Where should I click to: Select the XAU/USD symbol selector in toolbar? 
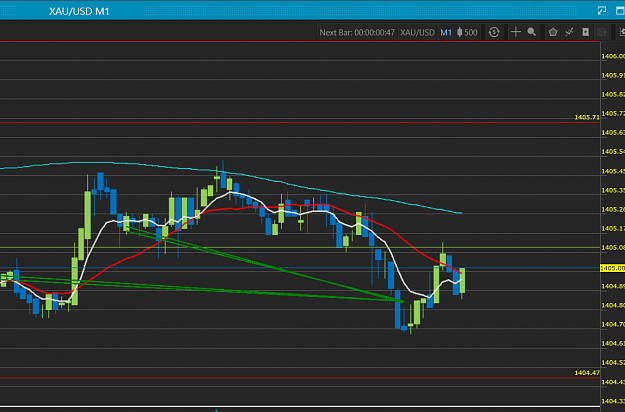[417, 32]
